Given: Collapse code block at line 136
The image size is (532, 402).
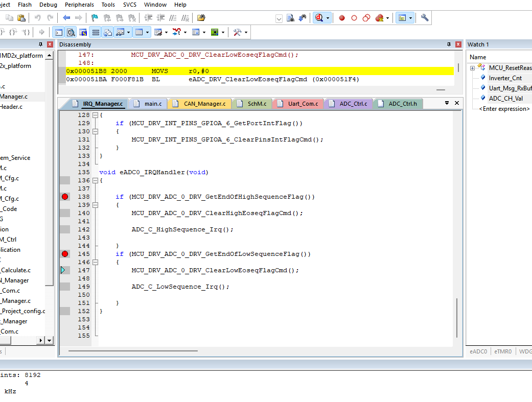Looking at the screenshot, I should [x=96, y=181].
